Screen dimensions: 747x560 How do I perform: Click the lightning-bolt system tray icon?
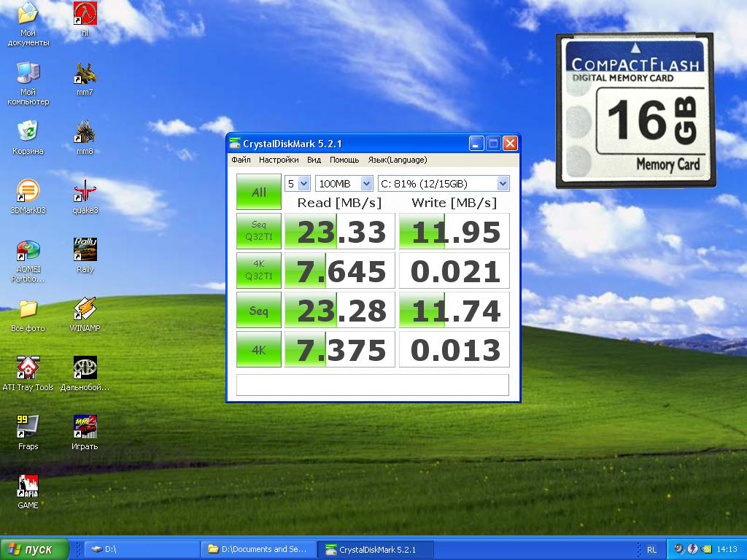(x=692, y=549)
